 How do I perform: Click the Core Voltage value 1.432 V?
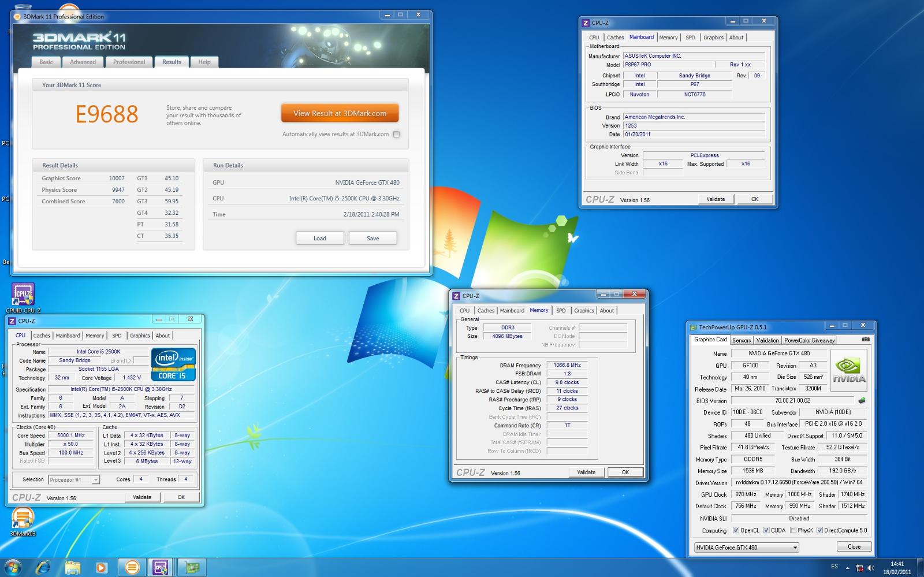pos(132,378)
